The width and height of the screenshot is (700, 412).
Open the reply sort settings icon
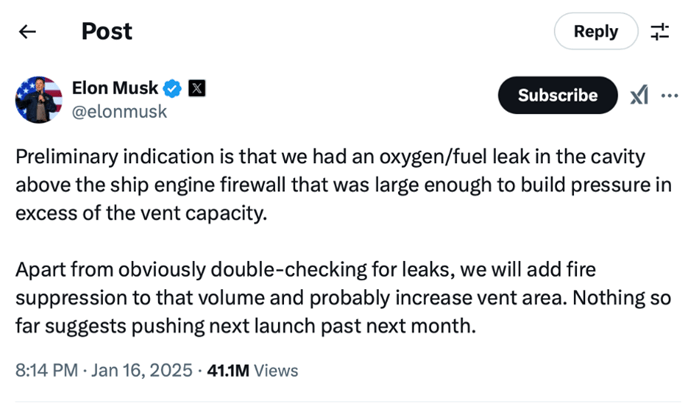(660, 31)
